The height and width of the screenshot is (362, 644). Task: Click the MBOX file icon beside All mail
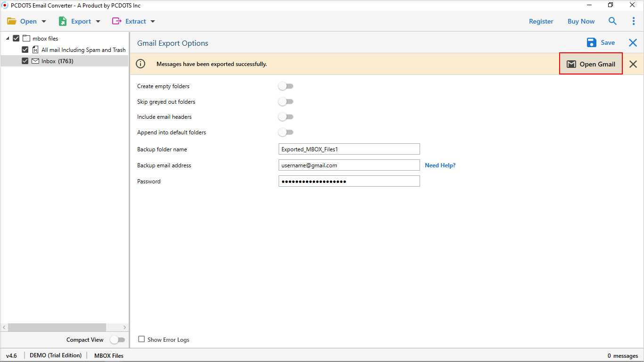35,49
